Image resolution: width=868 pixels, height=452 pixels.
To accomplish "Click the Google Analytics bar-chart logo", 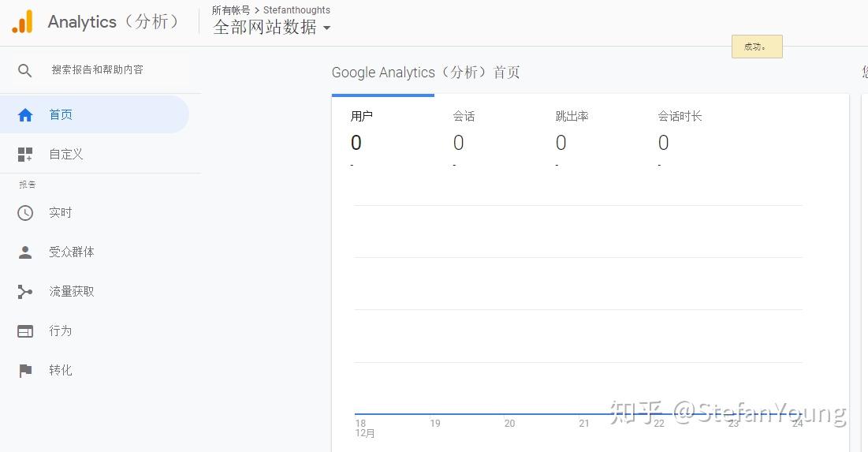I will [x=23, y=21].
